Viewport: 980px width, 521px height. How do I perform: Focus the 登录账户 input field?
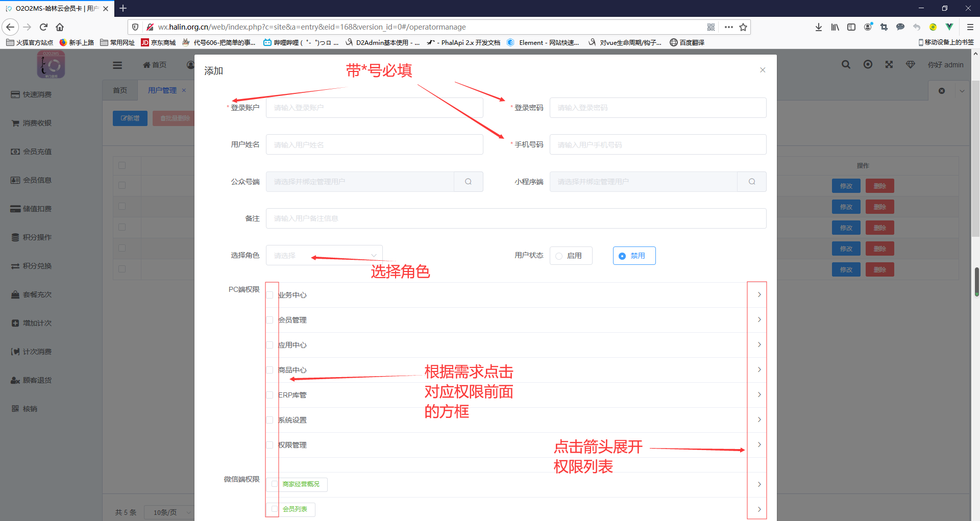click(374, 108)
